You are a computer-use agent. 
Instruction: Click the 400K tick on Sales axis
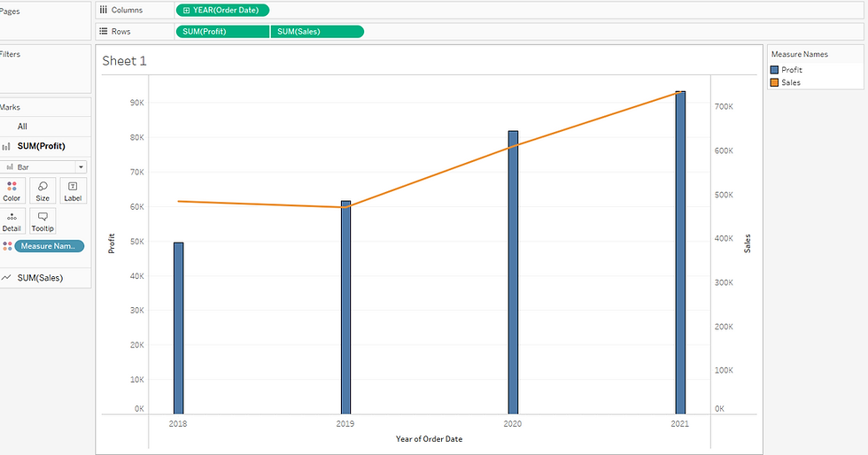tap(725, 239)
